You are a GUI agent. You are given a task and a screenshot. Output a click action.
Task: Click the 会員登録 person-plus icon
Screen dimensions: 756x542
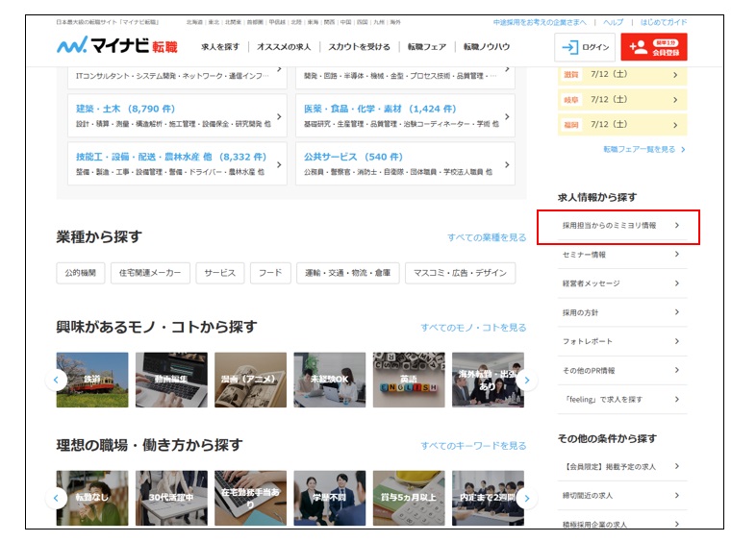pos(639,47)
